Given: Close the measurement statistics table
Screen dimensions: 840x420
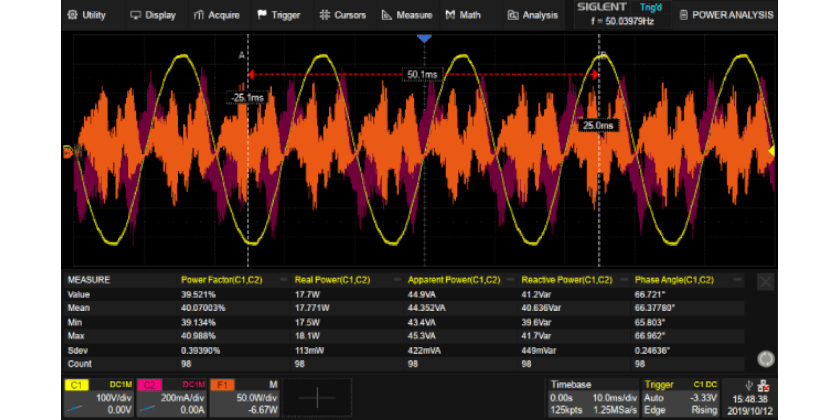Looking at the screenshot, I should tap(765, 281).
